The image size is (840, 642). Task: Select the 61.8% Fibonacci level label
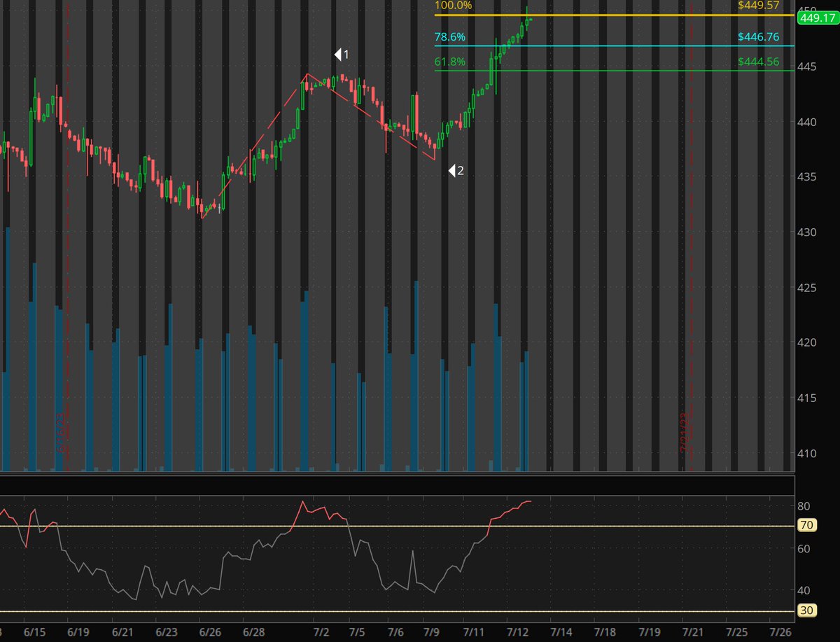point(450,62)
